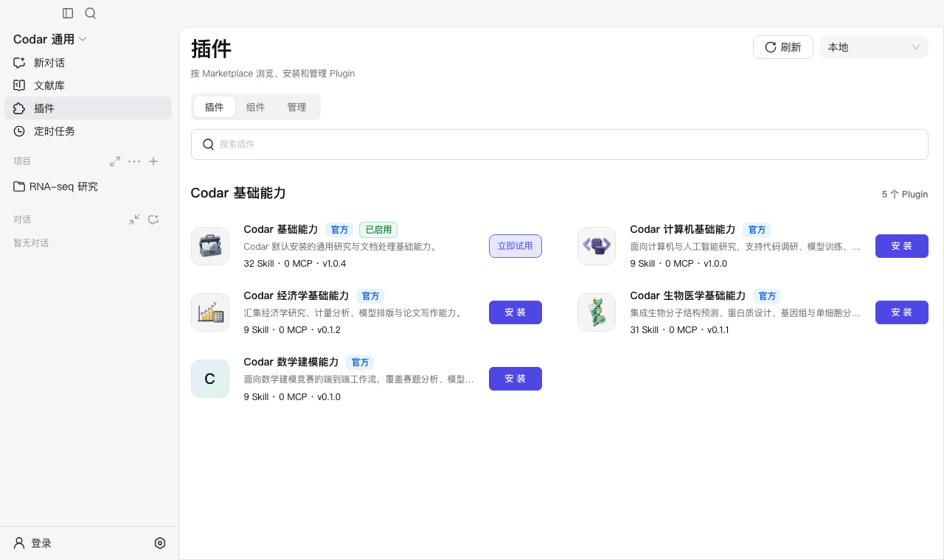
Task: Click the Codar 经济学基础能力 title
Action: coord(296,295)
